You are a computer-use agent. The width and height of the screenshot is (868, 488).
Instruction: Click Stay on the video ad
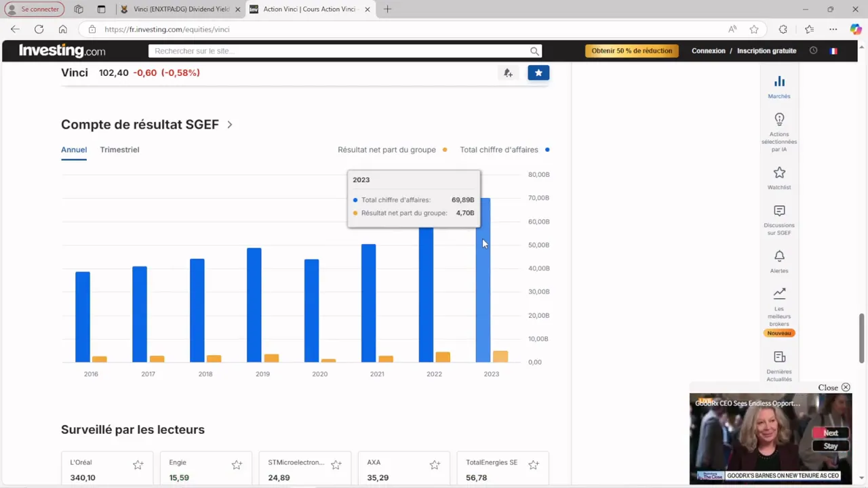831,446
